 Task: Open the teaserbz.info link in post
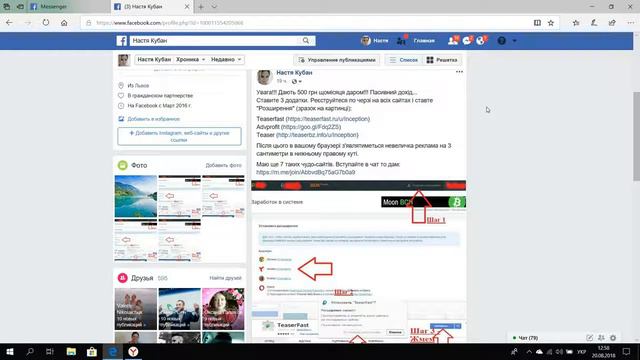click(x=317, y=135)
